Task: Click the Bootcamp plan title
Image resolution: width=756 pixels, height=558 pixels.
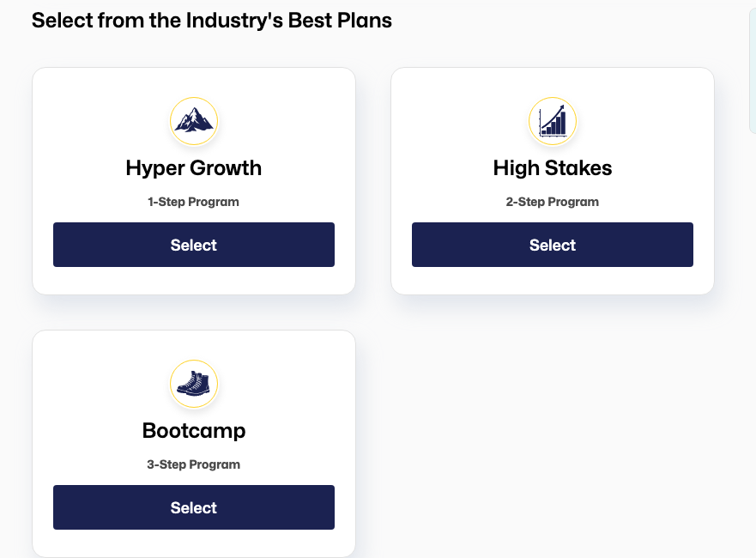Action: pyautogui.click(x=194, y=430)
